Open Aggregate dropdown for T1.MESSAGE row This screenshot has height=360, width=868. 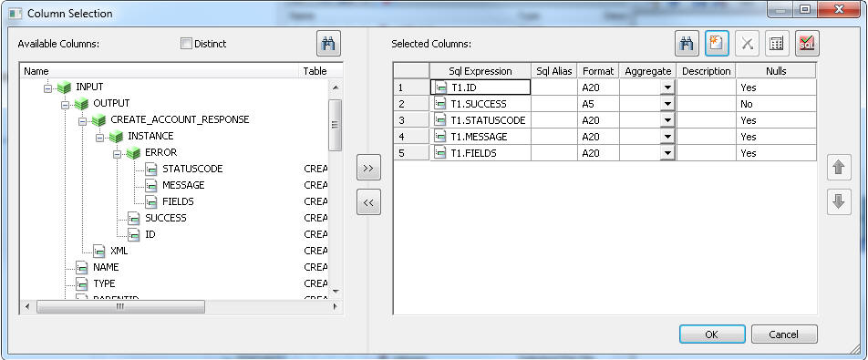[x=667, y=137]
